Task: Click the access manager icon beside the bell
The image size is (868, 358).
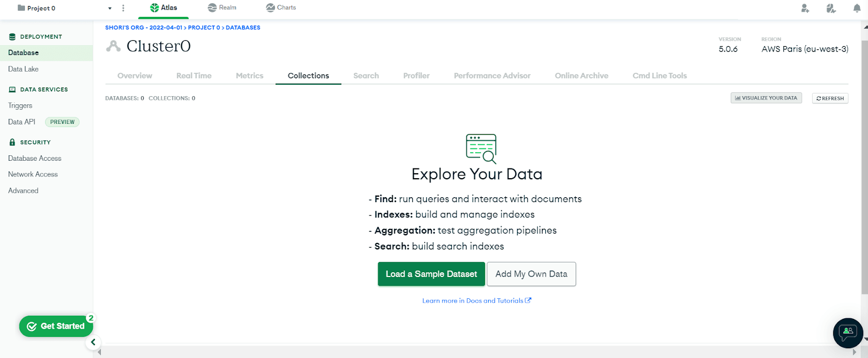Action: [831, 8]
